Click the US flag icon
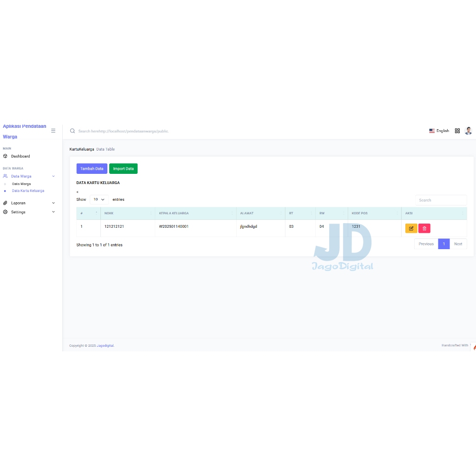The image size is (476, 476). pyautogui.click(x=432, y=131)
